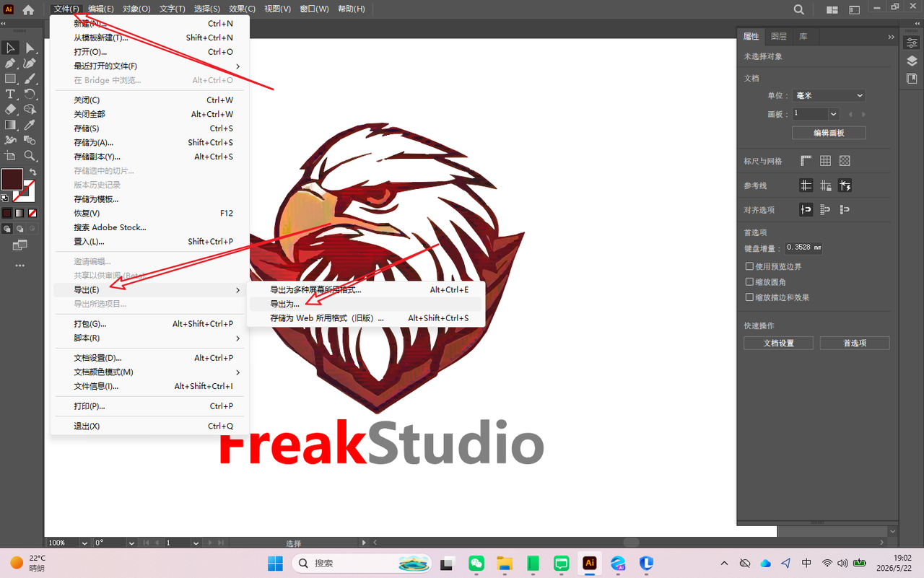The image size is (924, 578).
Task: Enable 使用预览边界 checkbox
Action: 749,266
